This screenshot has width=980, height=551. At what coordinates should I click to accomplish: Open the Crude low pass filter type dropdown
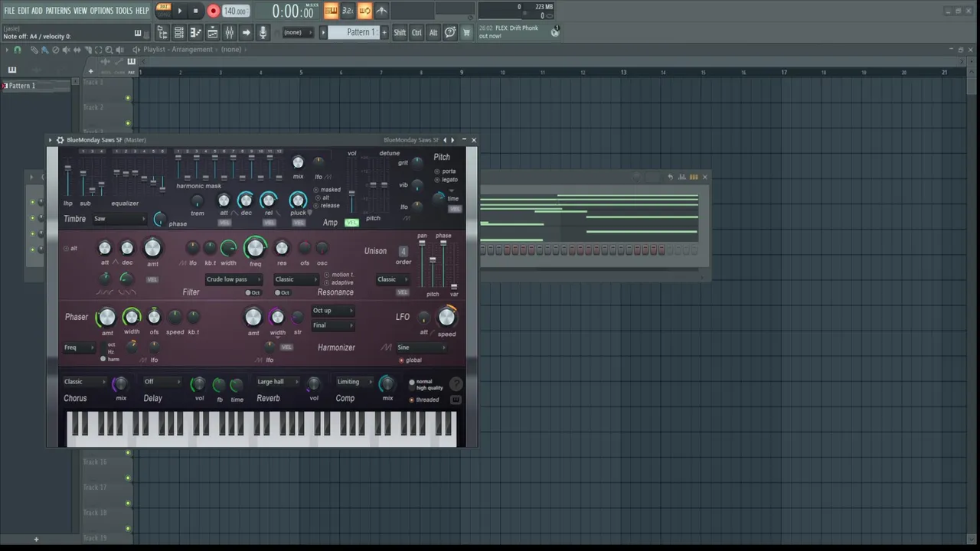(x=234, y=279)
